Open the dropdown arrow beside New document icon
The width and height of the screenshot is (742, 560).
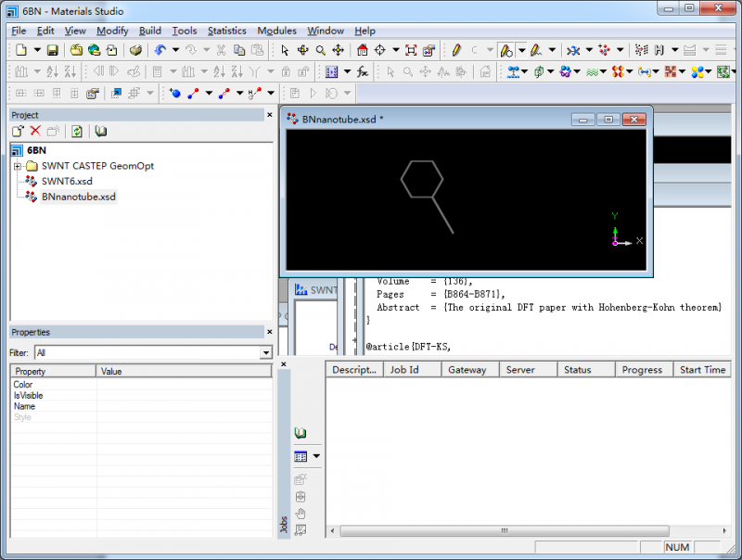[35, 50]
